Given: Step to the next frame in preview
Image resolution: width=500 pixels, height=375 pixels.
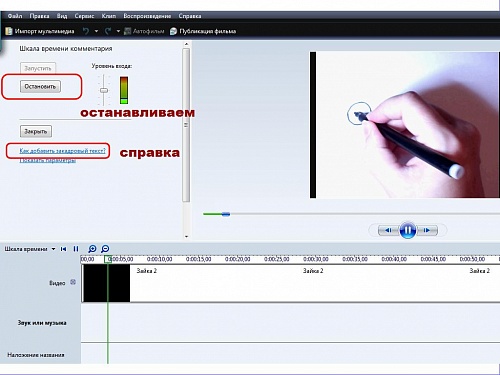Looking at the screenshot, I should tap(427, 230).
